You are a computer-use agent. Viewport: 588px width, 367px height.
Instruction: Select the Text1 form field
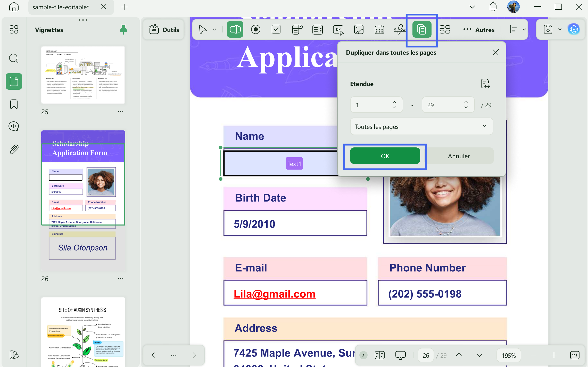(x=294, y=163)
